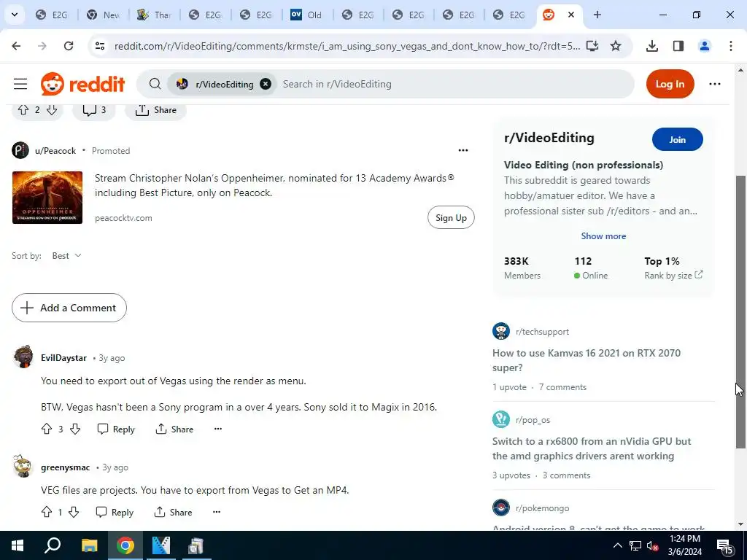Viewport: 747px width, 560px height.
Task: Open u/Peacock promoted post options
Action: click(463, 150)
